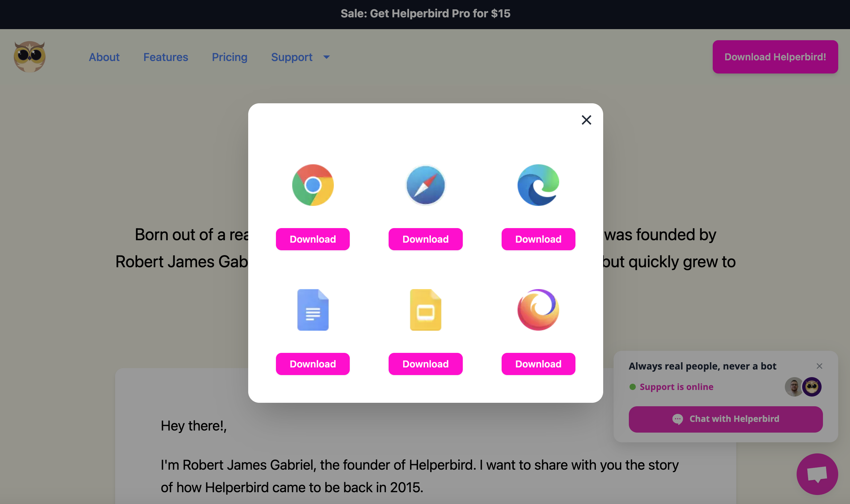Dismiss the support chat popup
Viewport: 850px width, 504px height.
[819, 366]
